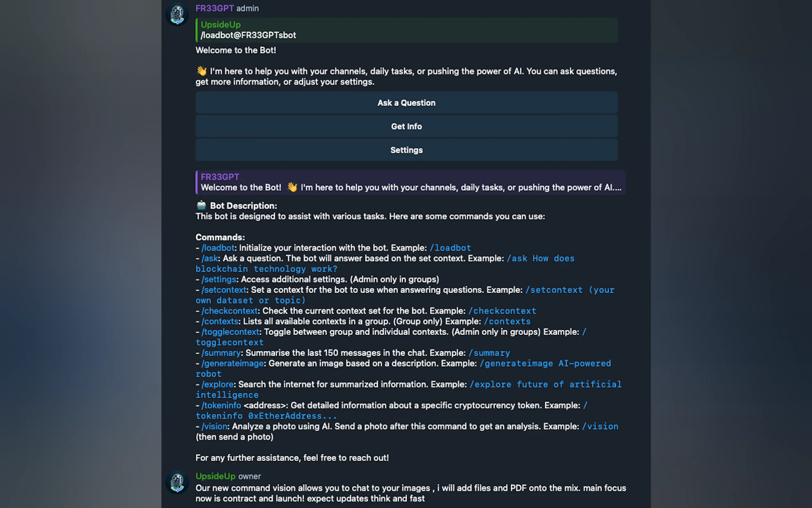The height and width of the screenshot is (508, 812).
Task: Click UpsideUp's owner avatar at bottom
Action: tap(177, 482)
